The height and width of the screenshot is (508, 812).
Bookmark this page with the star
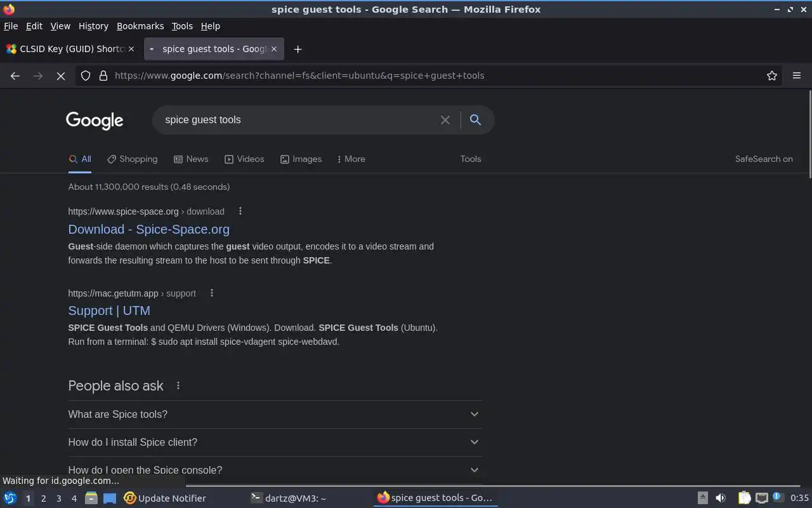point(772,76)
